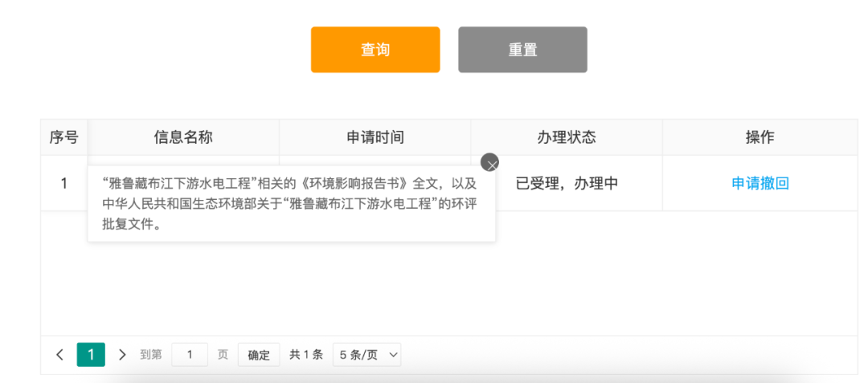The width and height of the screenshot is (868, 383).
Task: Close the tooltip with the X icon
Action: point(489,163)
